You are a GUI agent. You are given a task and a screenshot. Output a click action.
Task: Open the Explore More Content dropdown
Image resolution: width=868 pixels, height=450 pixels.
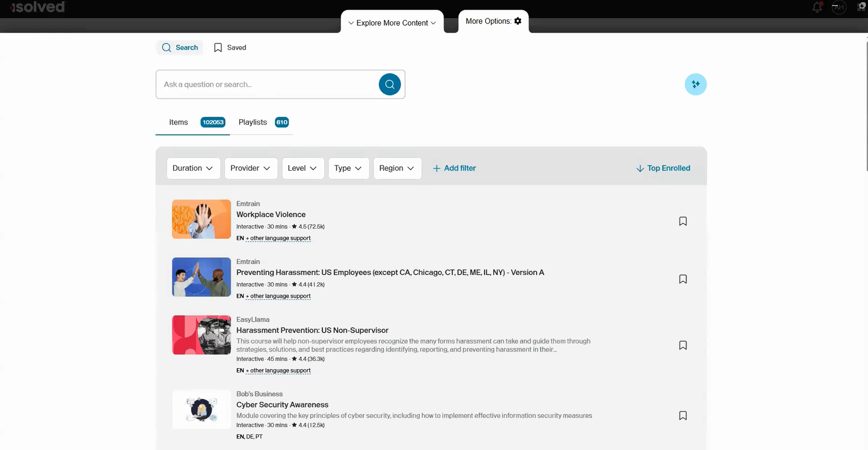[392, 22]
